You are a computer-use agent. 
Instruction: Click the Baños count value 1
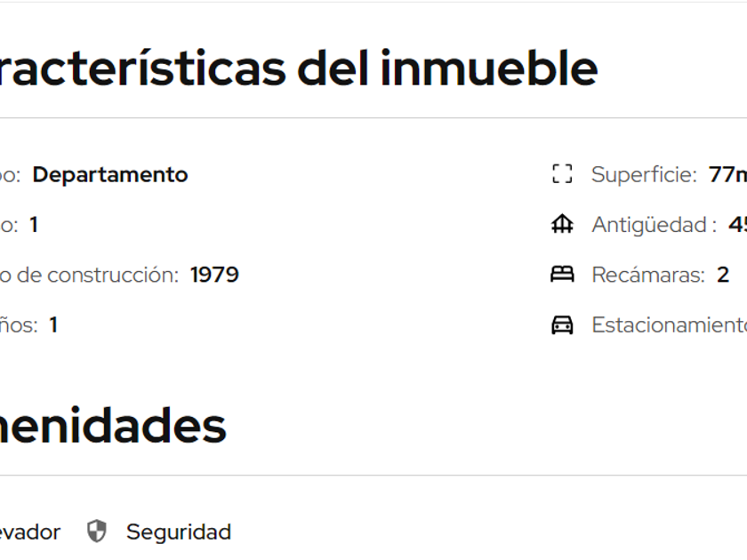53,325
